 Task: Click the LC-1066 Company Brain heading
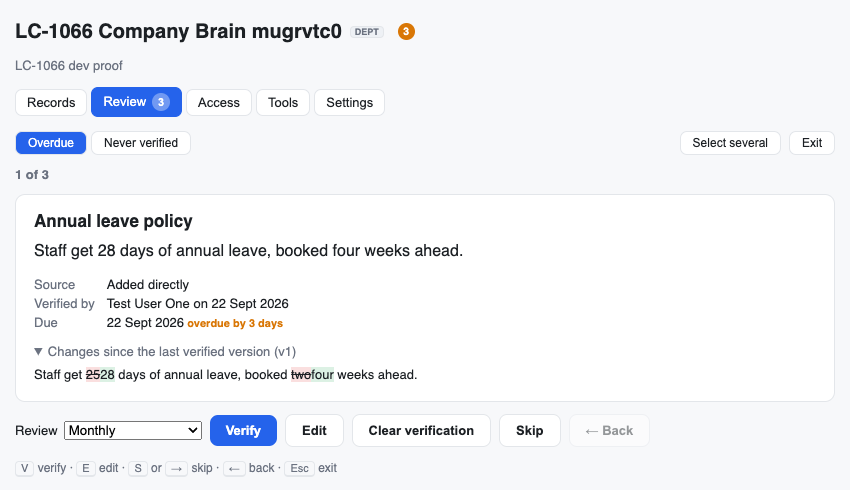coord(178,31)
